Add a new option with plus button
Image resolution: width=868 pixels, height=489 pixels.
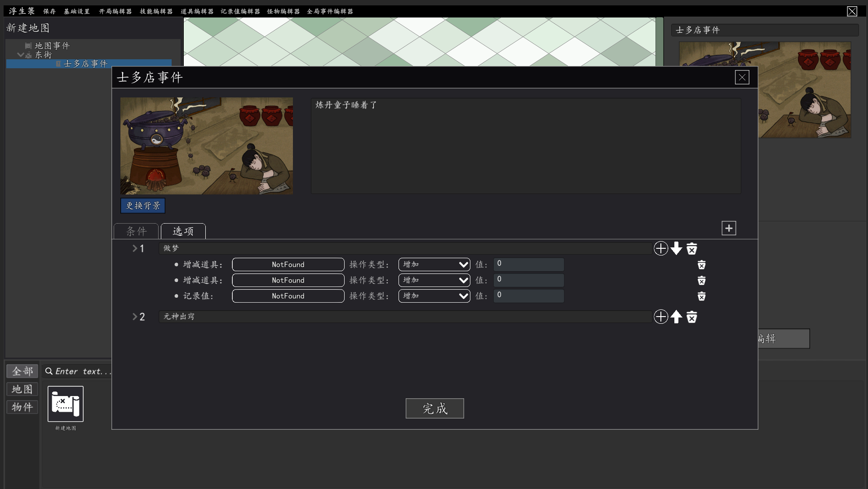[x=728, y=228]
